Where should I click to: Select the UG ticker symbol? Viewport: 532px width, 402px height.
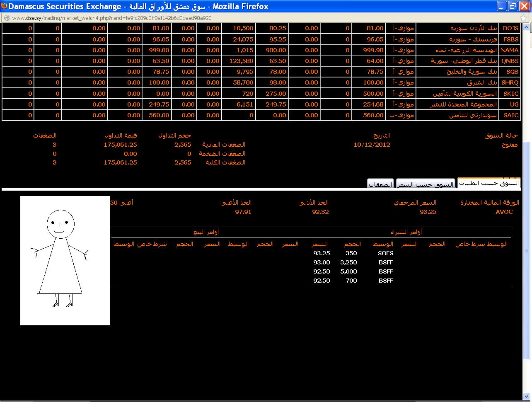click(514, 104)
